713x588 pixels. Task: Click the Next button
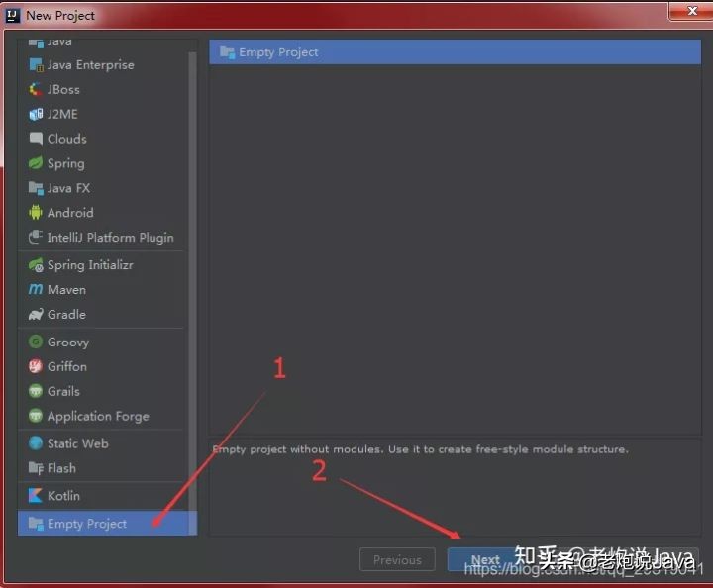[x=485, y=559]
